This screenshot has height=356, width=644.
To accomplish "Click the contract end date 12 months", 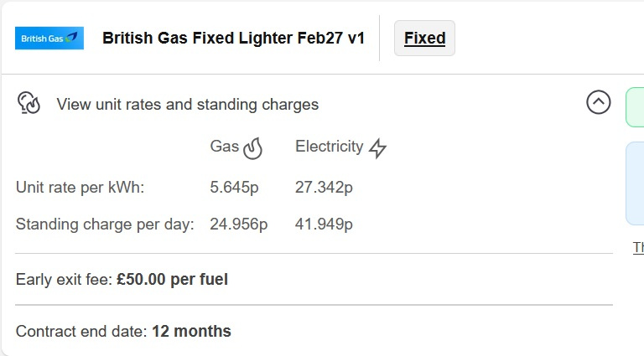I will pyautogui.click(x=191, y=332).
